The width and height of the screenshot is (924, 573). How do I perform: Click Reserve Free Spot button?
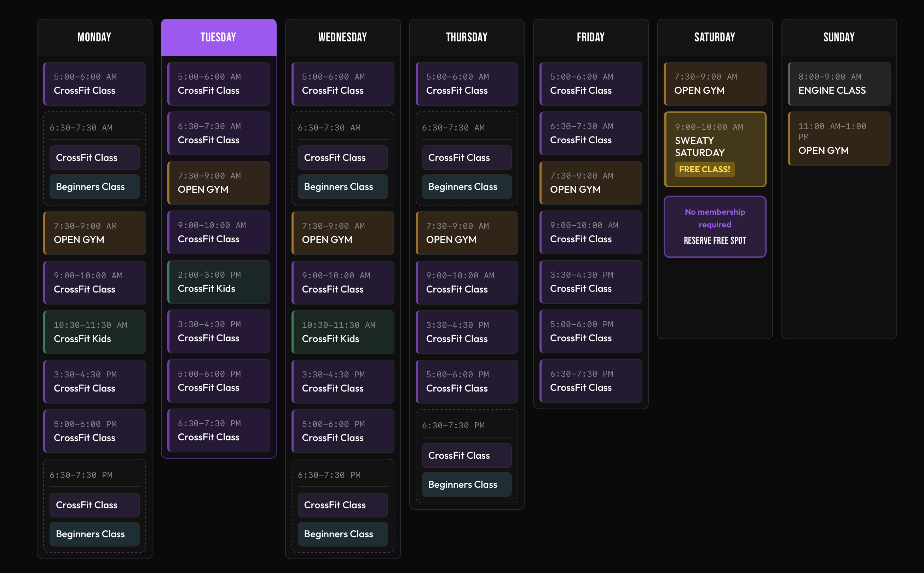[x=715, y=240]
